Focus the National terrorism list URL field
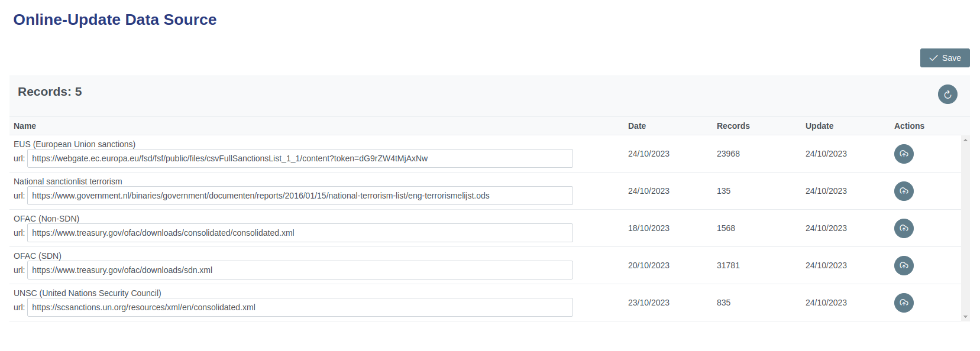The width and height of the screenshot is (980, 351). pos(300,196)
